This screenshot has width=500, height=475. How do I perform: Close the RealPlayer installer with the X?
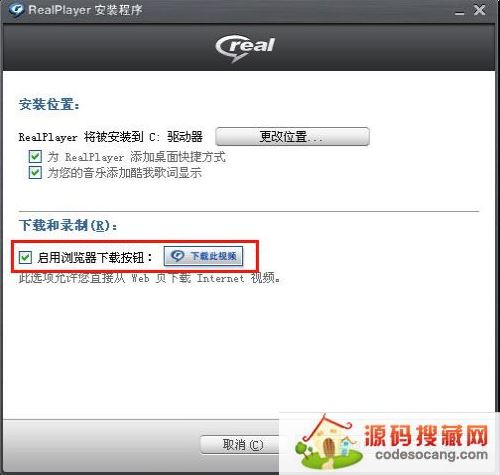[x=479, y=10]
